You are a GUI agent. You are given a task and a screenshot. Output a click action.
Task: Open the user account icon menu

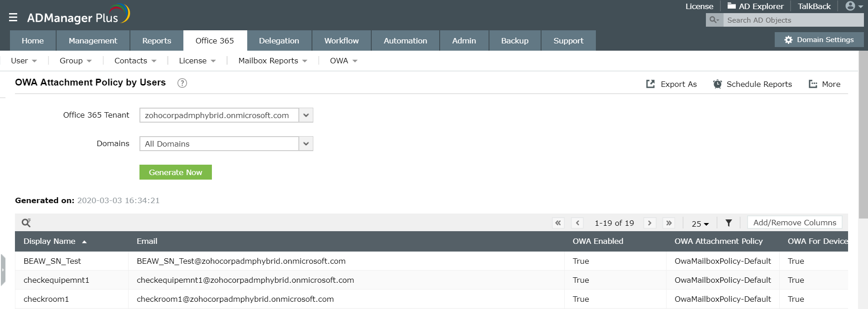[x=854, y=6]
